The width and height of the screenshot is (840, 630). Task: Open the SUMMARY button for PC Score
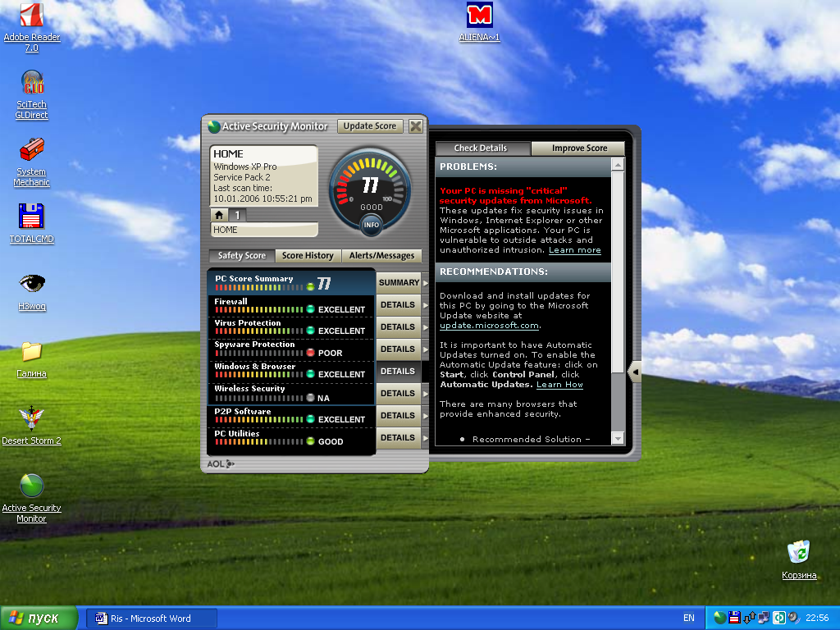click(x=399, y=282)
